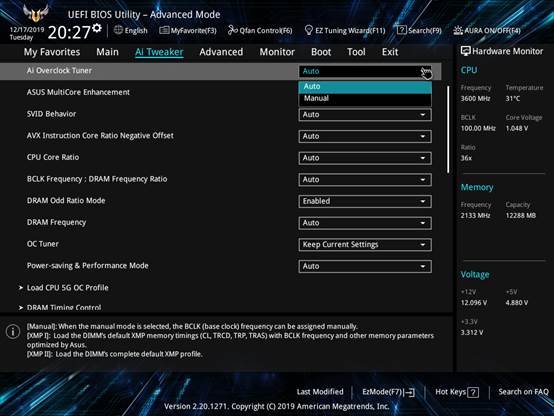Click the Hot Keys question mark icon

473,392
